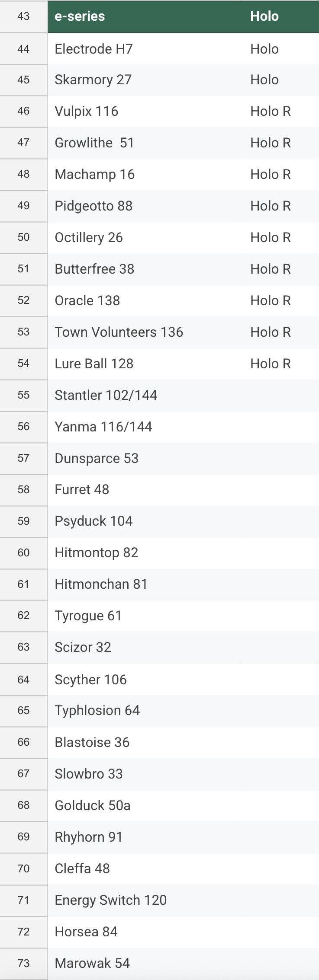Image resolution: width=319 pixels, height=980 pixels.
Task: Select row header 50
Action: (23, 238)
